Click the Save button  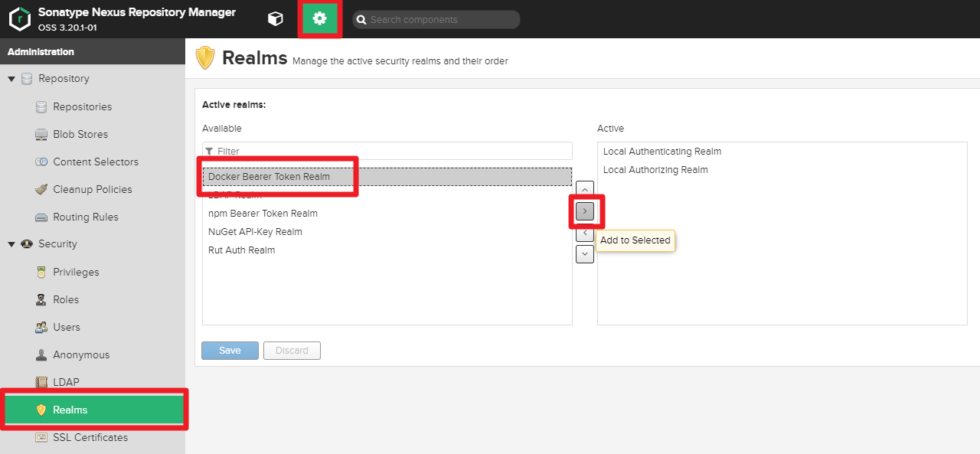(230, 350)
